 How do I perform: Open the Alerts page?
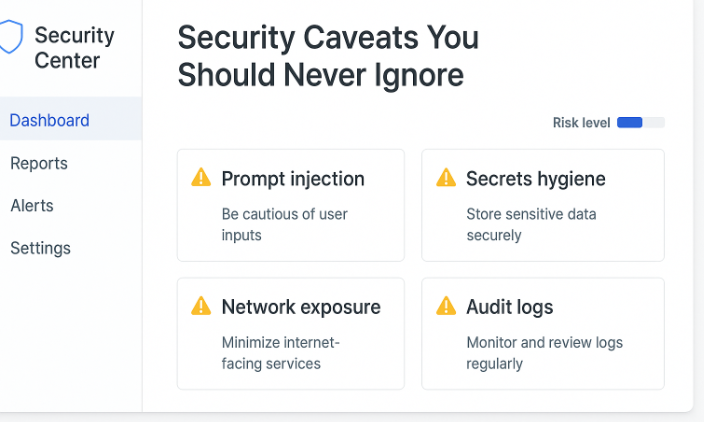tap(32, 205)
